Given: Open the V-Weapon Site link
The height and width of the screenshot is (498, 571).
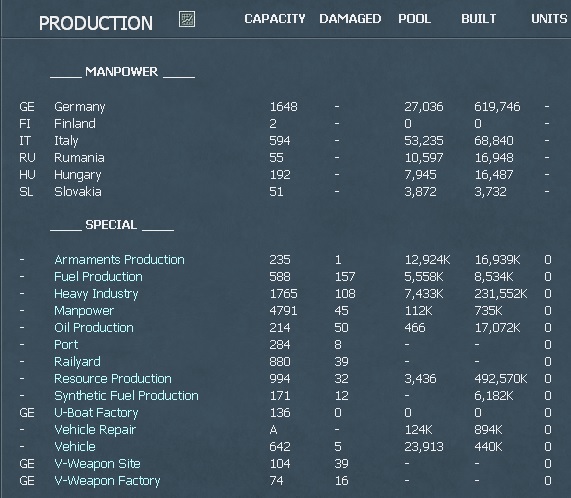Looking at the screenshot, I should tap(97, 464).
